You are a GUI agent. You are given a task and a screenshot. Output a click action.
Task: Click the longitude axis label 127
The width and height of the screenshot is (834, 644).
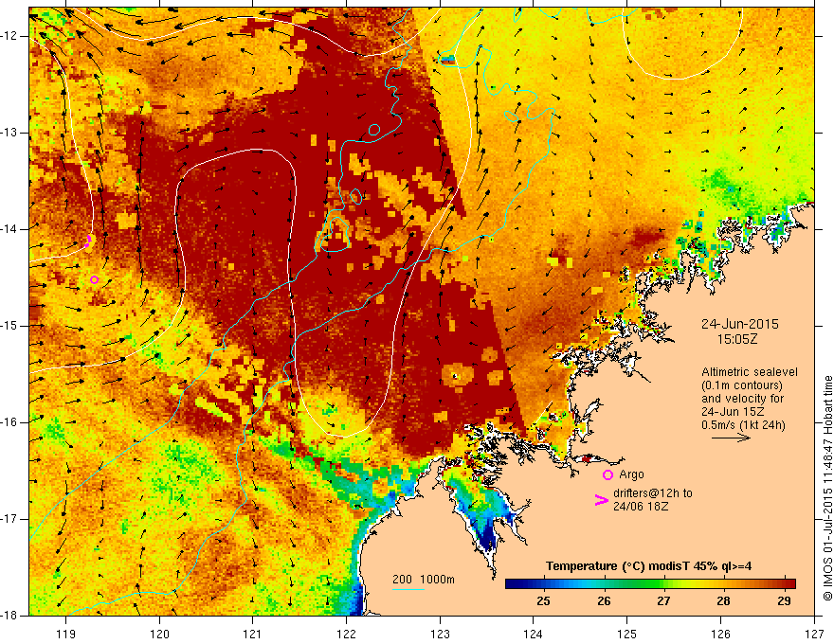(814, 634)
